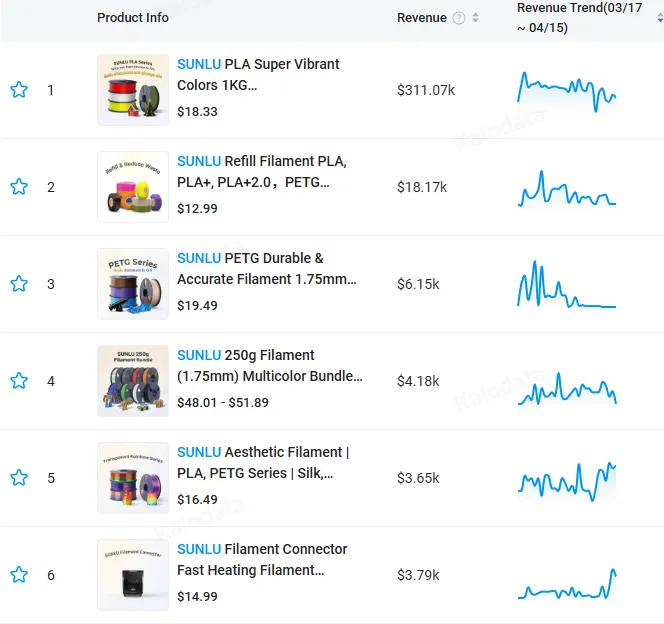Open the 250g Filament Bundle thumbnail
Image resolution: width=664 pixels, height=624 pixels.
click(133, 381)
